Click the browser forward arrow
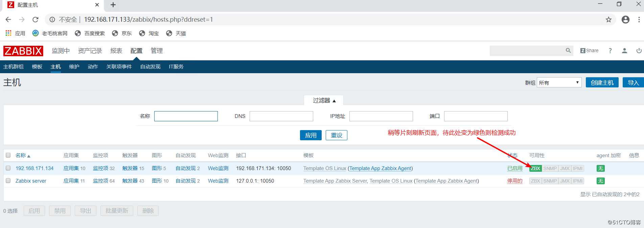The width and height of the screenshot is (644, 228). coord(22,20)
